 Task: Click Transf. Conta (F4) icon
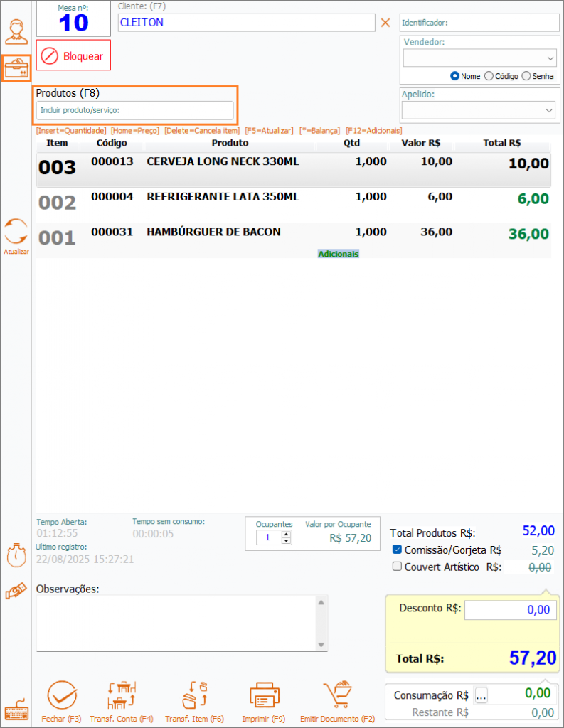tap(122, 696)
